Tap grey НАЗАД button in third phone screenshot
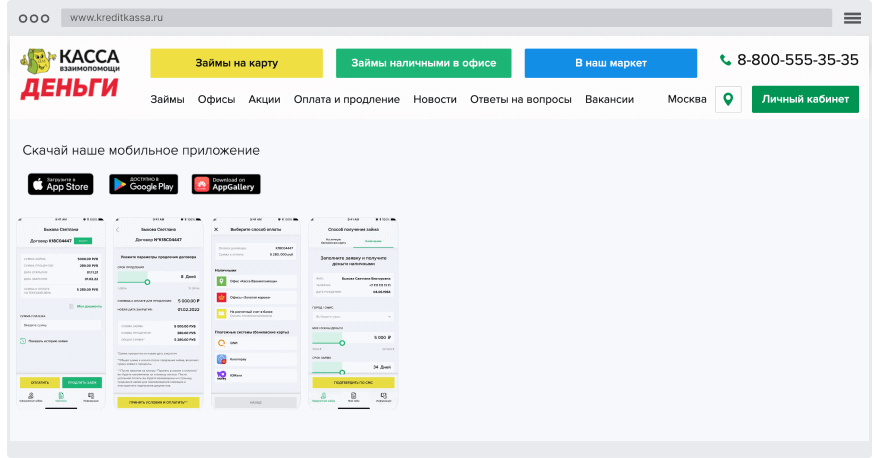The height and width of the screenshot is (458, 879). pyautogui.click(x=256, y=402)
